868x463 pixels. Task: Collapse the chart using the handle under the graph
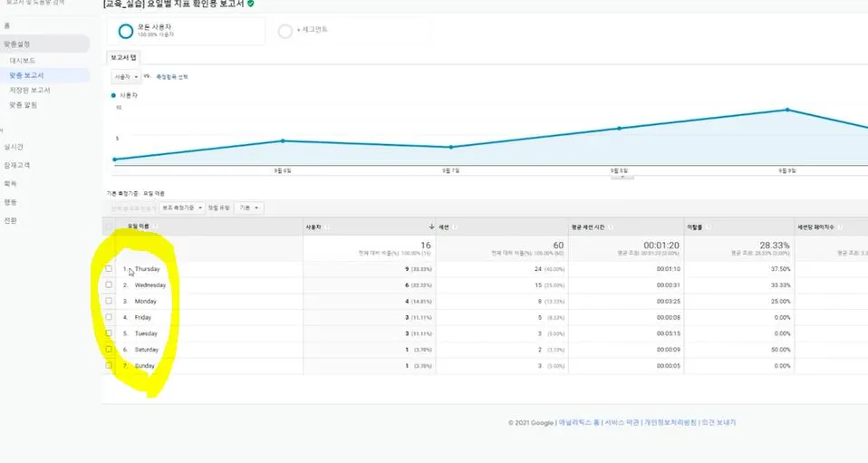click(x=622, y=178)
